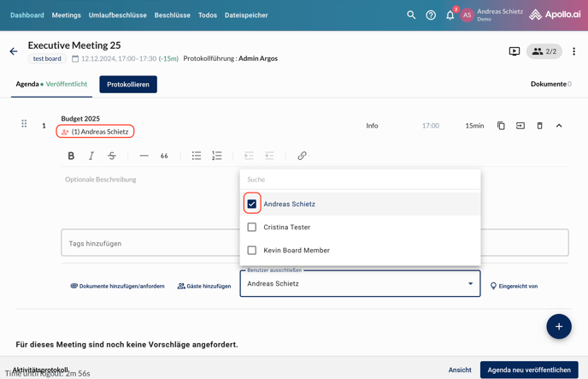Image resolution: width=588 pixels, height=379 pixels.
Task: Click Gäste hinzufügen link
Action: point(204,287)
